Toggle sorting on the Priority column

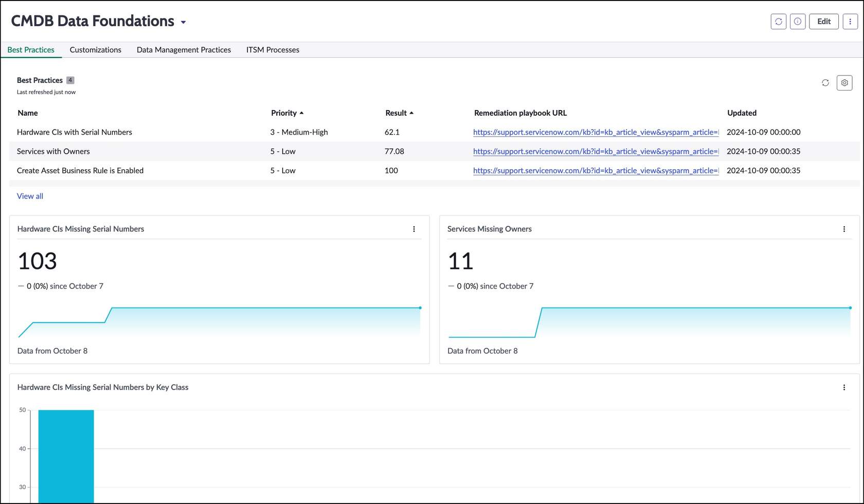(x=287, y=113)
